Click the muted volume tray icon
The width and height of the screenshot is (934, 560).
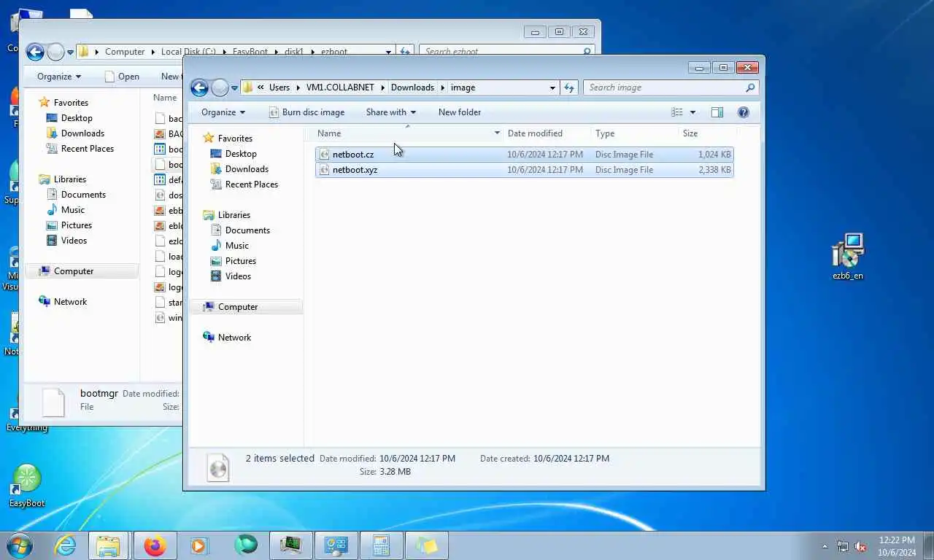pos(860,546)
